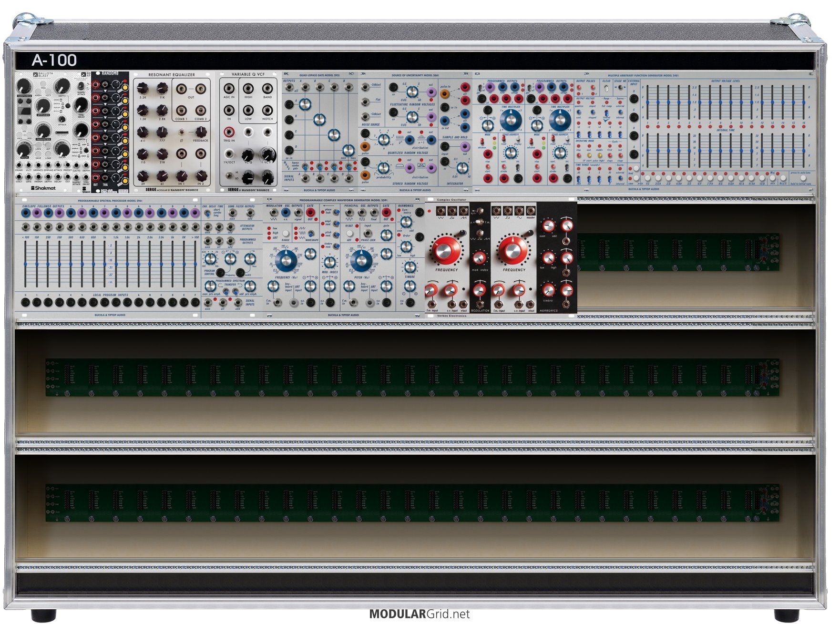Click the master output jack on Verbos Complex Oscillator
The image size is (840, 624).
click(x=531, y=210)
